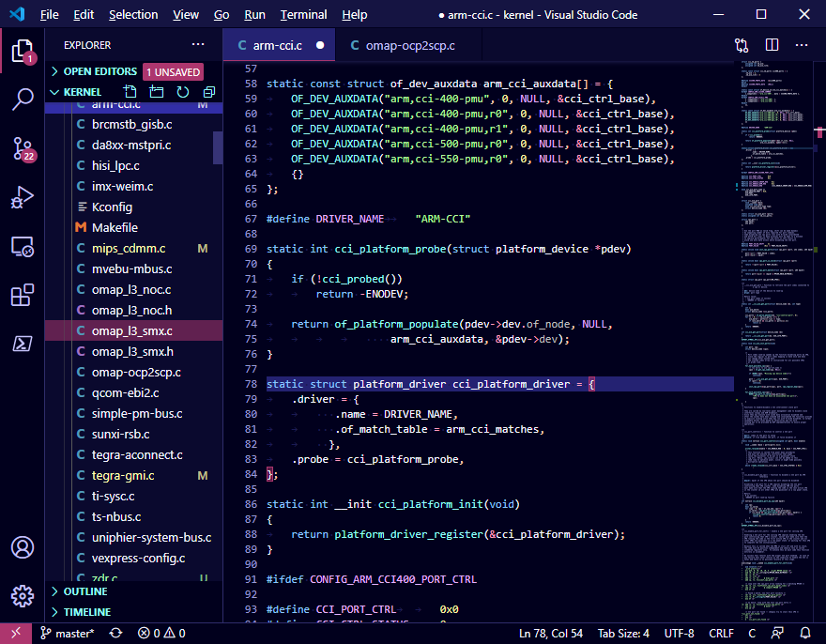Image resolution: width=826 pixels, height=644 pixels.
Task: Open Explorer views and more actions menu
Action: click(x=198, y=45)
